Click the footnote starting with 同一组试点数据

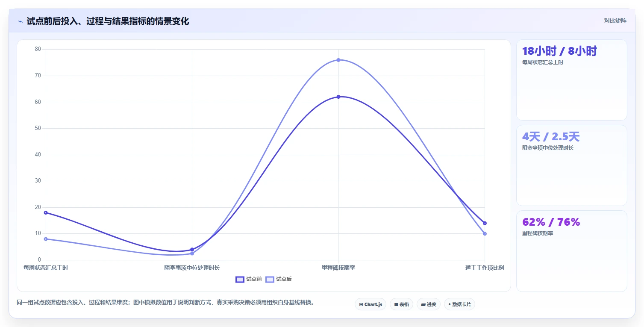tap(167, 302)
